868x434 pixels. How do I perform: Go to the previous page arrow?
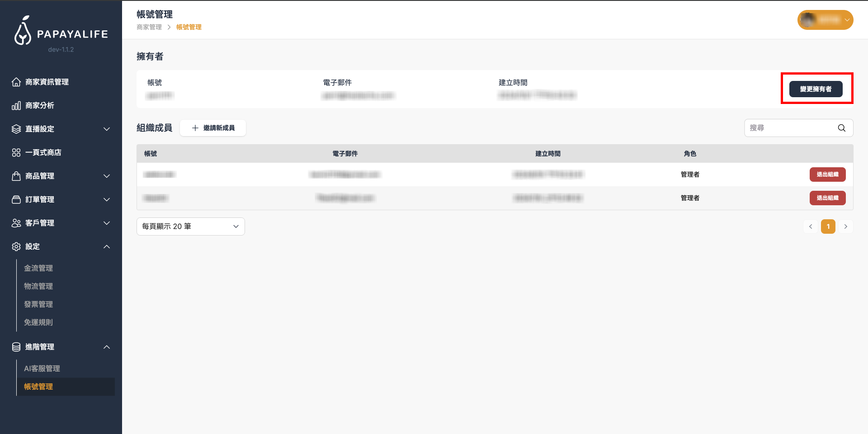point(811,226)
